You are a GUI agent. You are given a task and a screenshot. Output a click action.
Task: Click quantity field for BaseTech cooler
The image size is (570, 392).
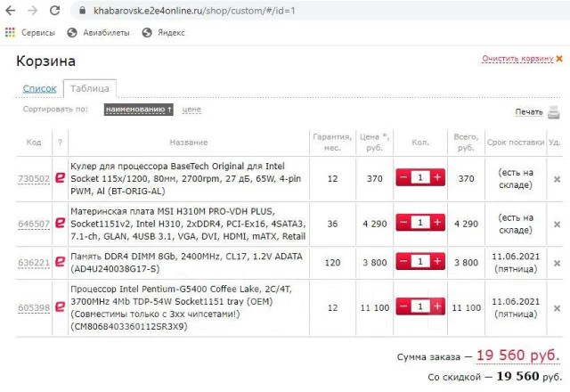pyautogui.click(x=420, y=177)
